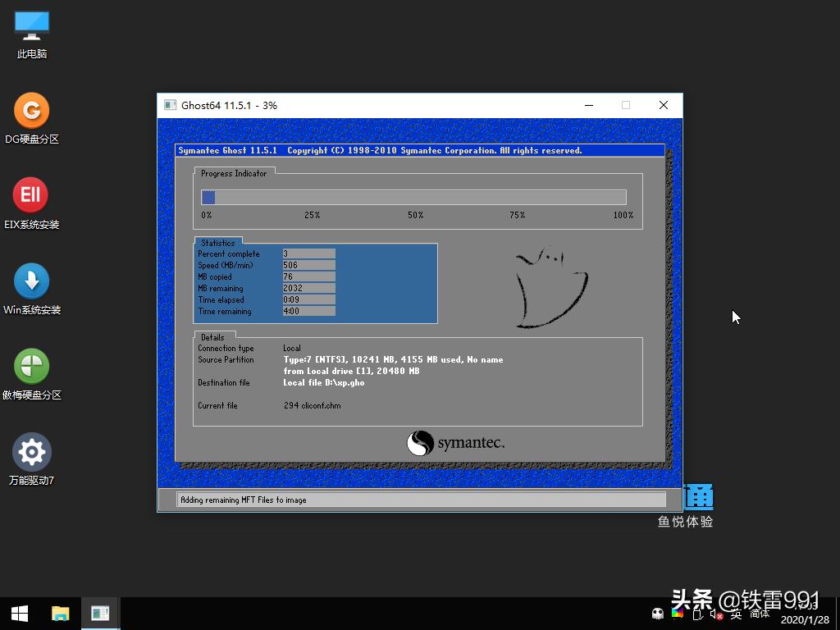Minimize the Ghost64 window
840x630 pixels.
[x=589, y=105]
